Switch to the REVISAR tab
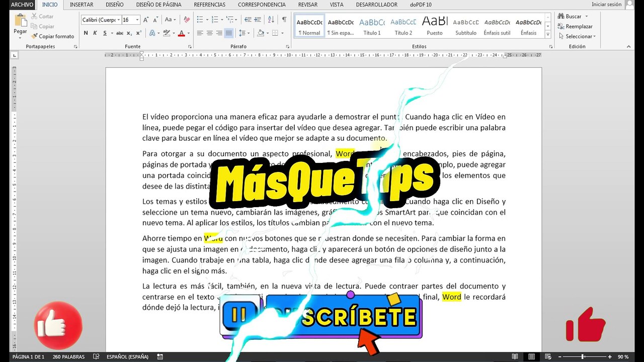This screenshot has height=362, width=644. 308,5
